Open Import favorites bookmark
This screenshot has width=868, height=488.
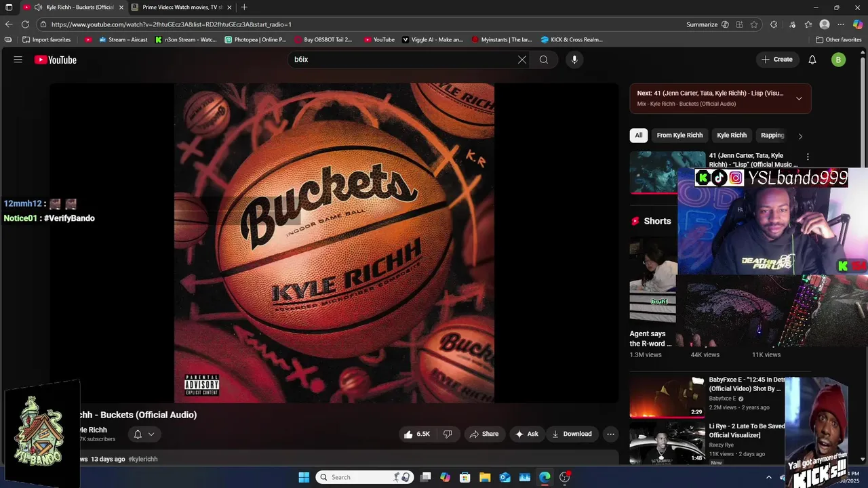pos(46,39)
